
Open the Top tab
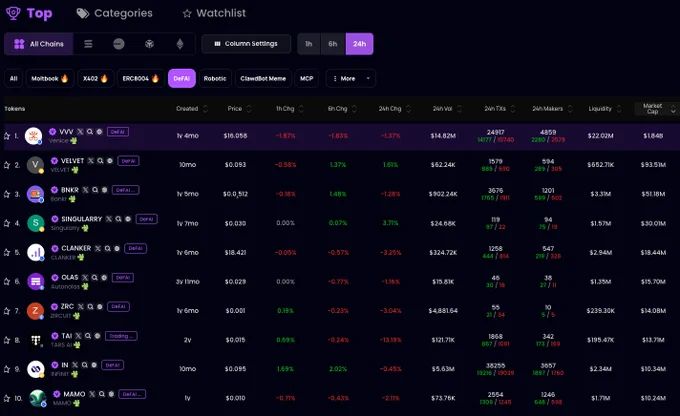[29, 13]
